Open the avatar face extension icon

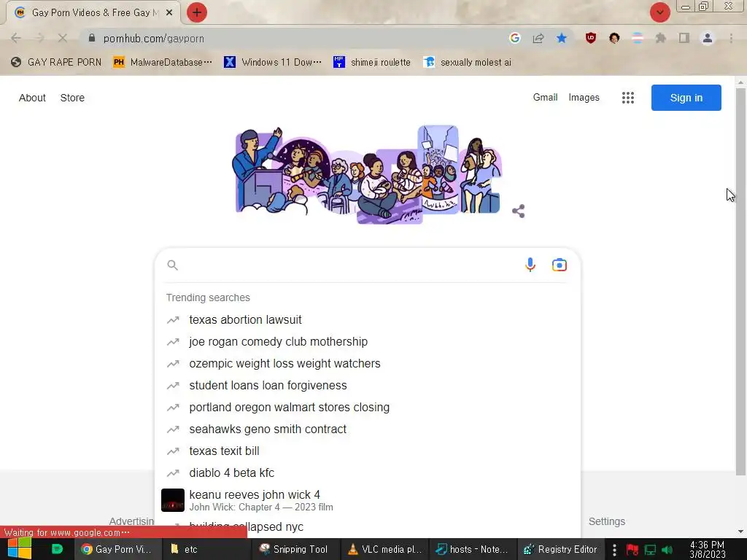click(x=614, y=38)
